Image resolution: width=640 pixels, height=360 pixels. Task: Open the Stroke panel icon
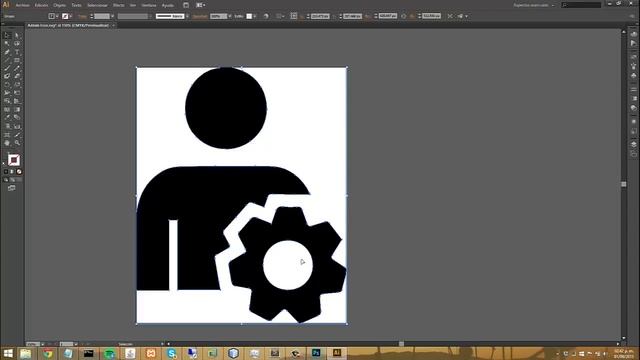click(633, 89)
